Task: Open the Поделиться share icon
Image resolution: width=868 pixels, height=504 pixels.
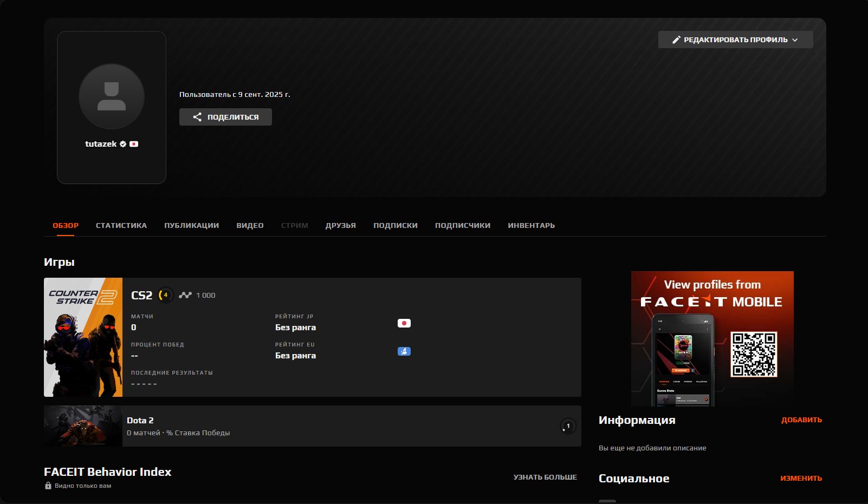Action: 198,116
